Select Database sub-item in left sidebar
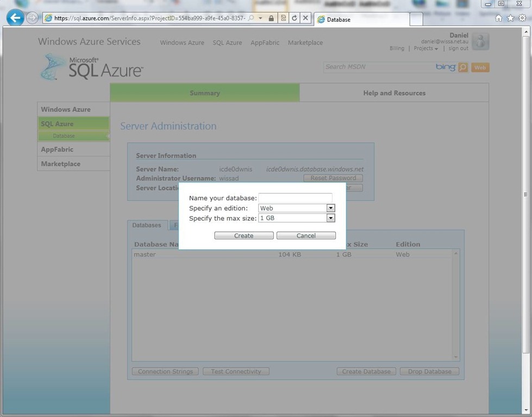This screenshot has height=417, width=532. click(73, 136)
